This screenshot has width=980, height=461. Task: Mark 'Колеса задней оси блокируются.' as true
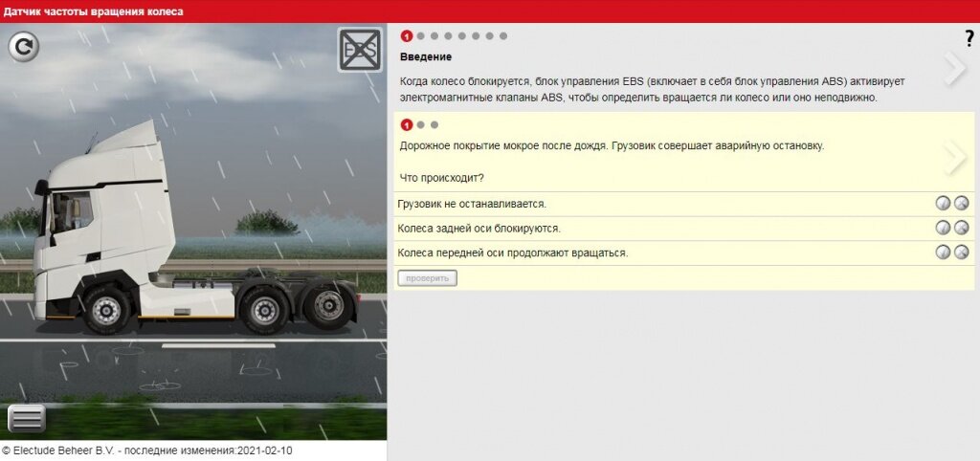pyautogui.click(x=943, y=228)
